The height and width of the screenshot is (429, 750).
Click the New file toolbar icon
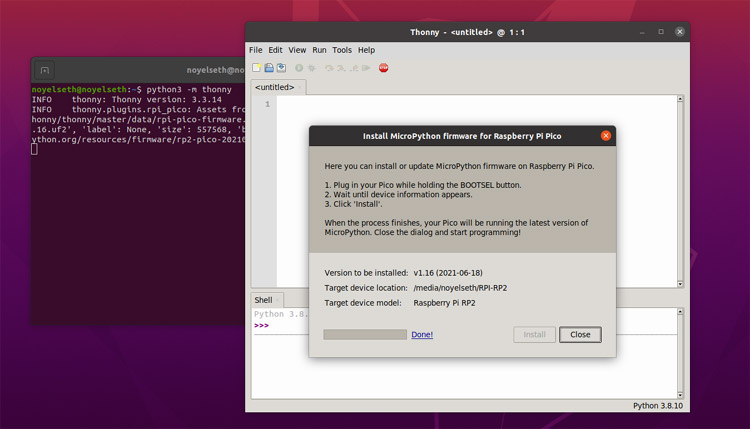click(256, 67)
